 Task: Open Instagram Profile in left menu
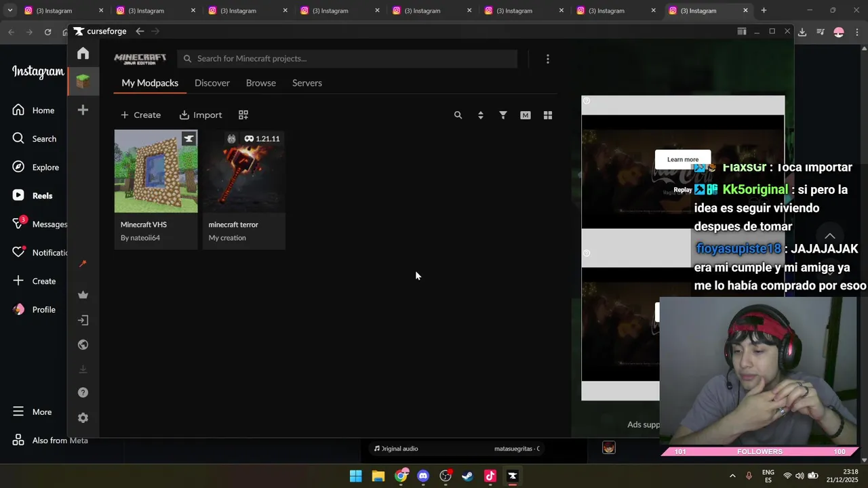pos(34,310)
